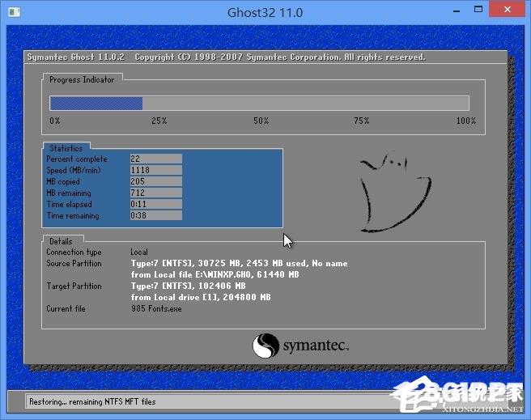The width and height of the screenshot is (531, 420).
Task: Click the Restoring status bar message
Action: [92, 401]
